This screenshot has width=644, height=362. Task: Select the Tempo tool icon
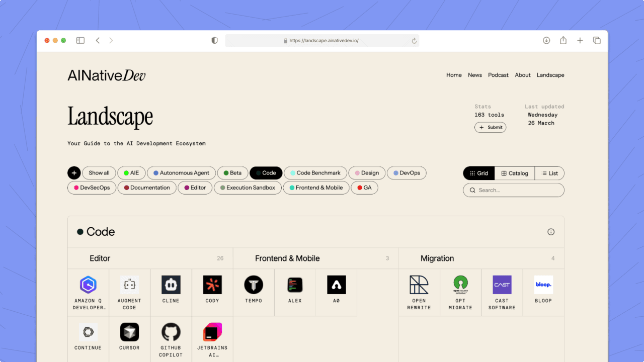[254, 285]
